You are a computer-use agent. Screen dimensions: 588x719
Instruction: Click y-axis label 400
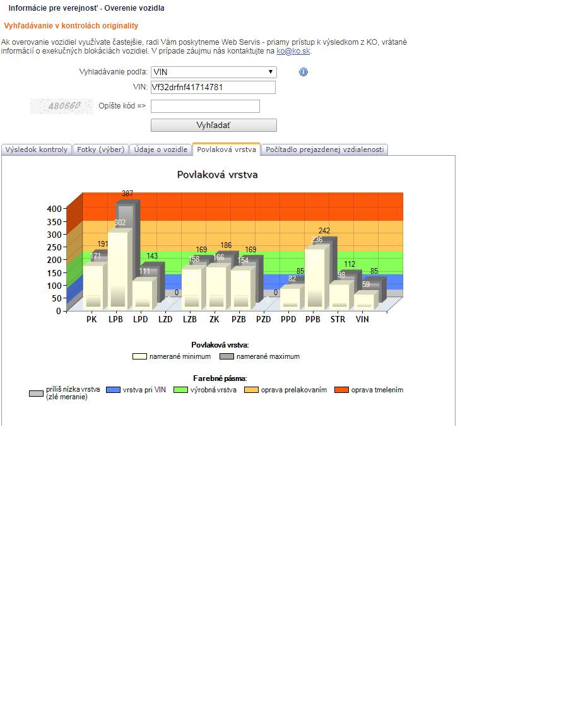(x=54, y=209)
